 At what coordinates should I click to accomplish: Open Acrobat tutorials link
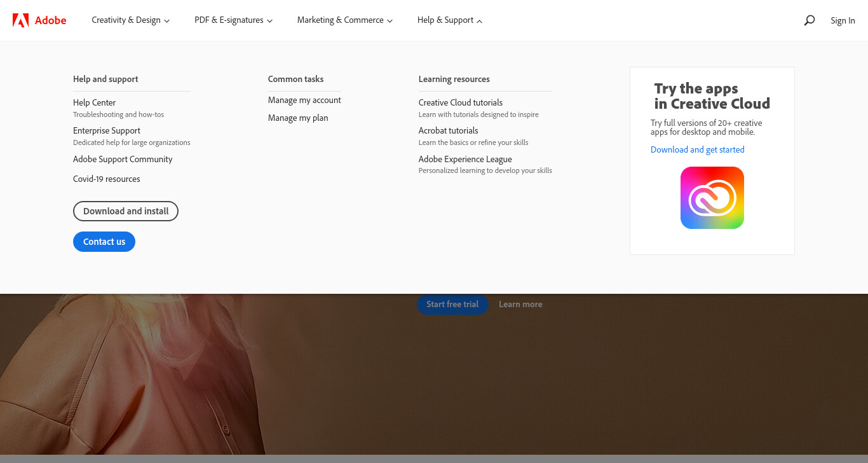449,130
